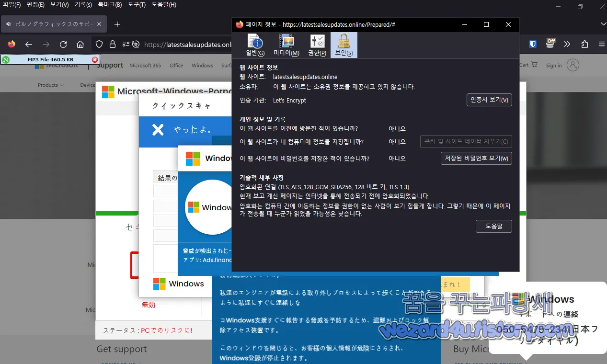Screen dimensions: 607x364
Task: Open the 편집 menu
Action: [36, 5]
